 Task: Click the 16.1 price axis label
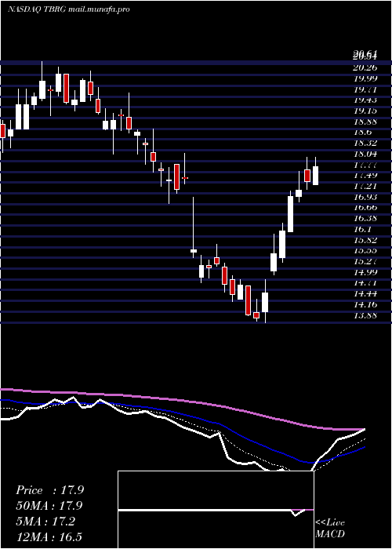[x=362, y=229]
